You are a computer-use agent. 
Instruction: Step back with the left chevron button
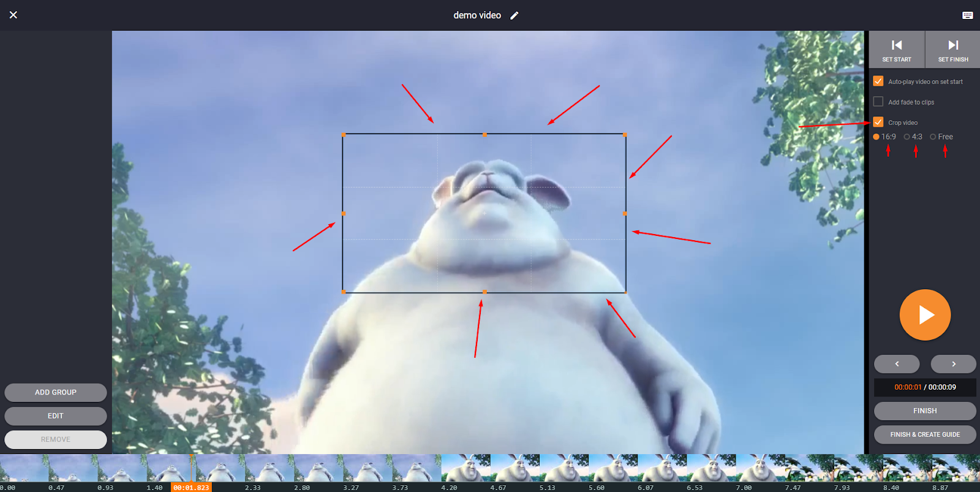(897, 364)
